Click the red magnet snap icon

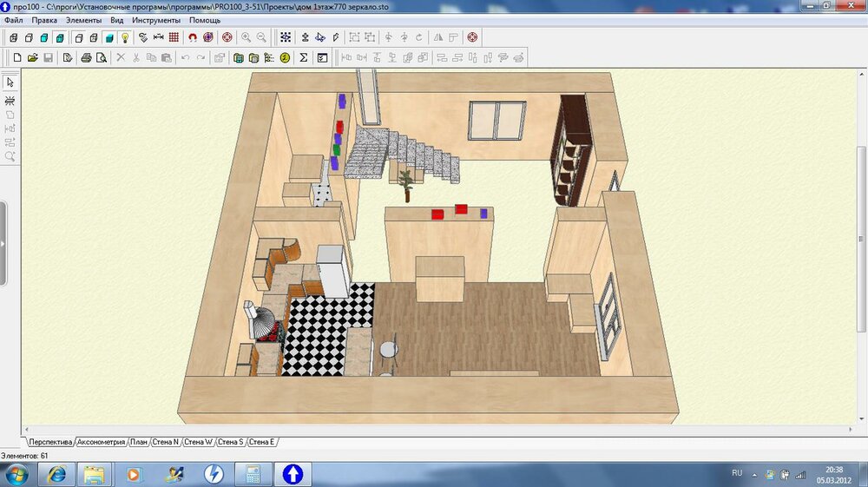pos(193,37)
